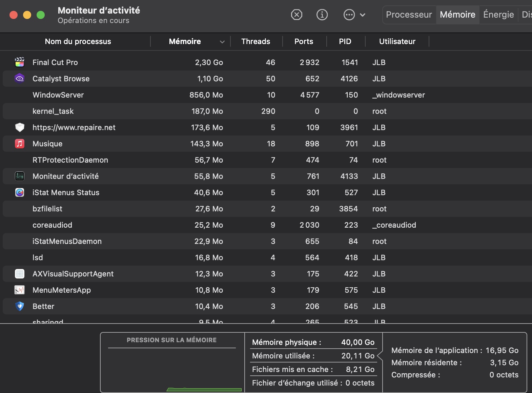Image resolution: width=532 pixels, height=393 pixels.
Task: Open the process info icon
Action: tap(322, 15)
